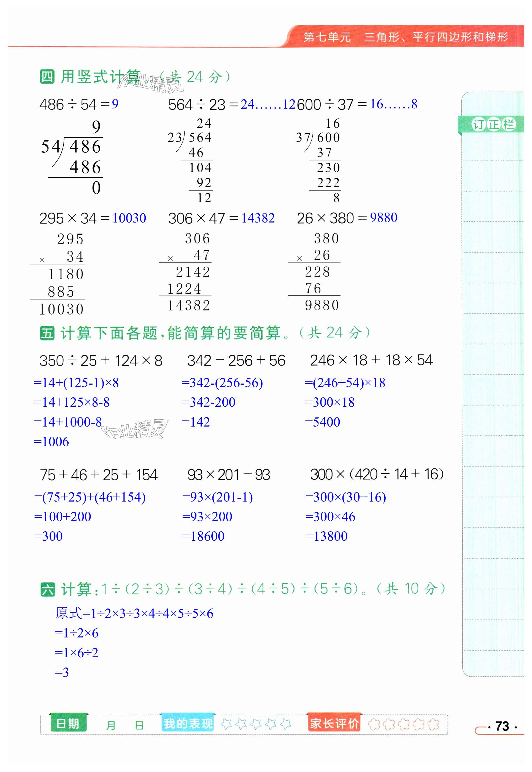Click the green 五 section number icon

point(47,333)
